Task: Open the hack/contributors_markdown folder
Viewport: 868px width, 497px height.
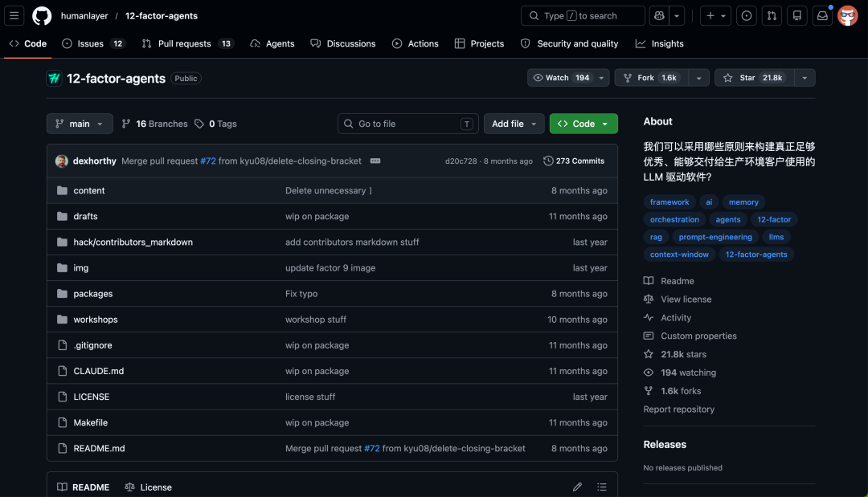Action: pyautogui.click(x=133, y=242)
